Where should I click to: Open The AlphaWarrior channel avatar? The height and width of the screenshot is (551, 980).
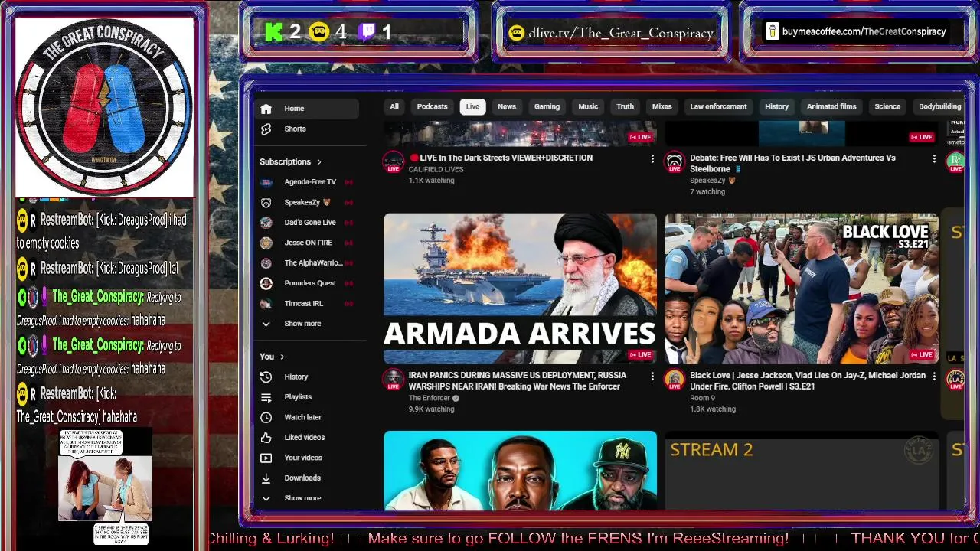click(x=266, y=263)
